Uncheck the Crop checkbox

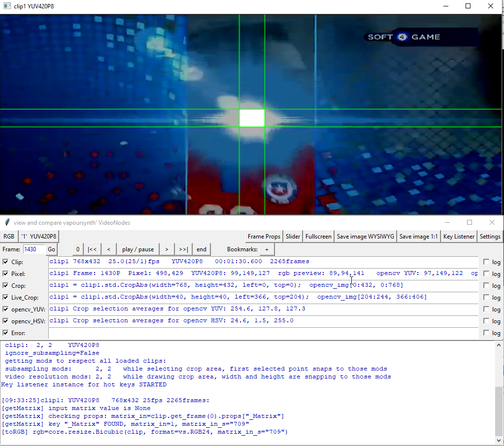[5, 285]
